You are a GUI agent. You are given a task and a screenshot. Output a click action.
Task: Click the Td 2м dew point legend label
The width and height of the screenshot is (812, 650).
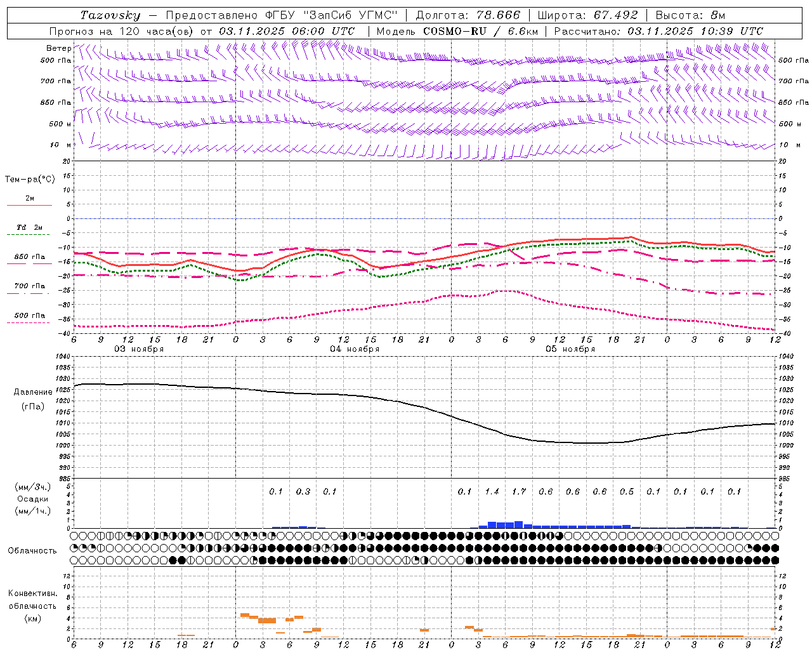click(x=30, y=227)
